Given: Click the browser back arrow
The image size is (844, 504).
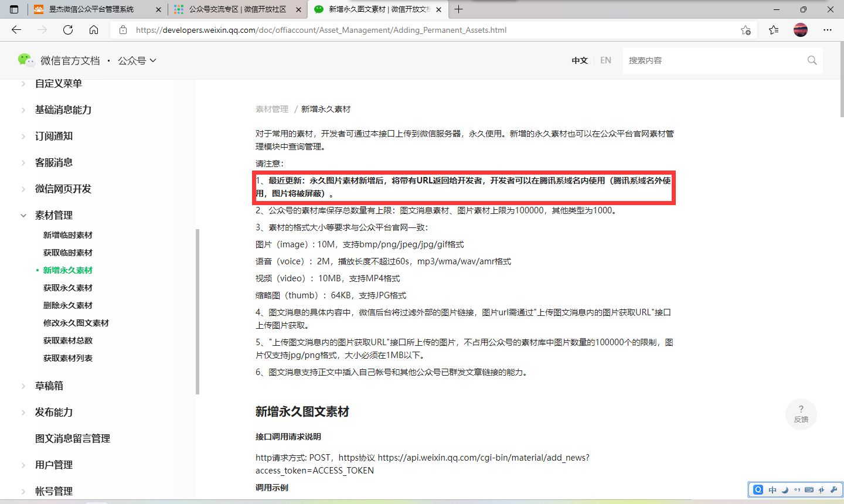Looking at the screenshot, I should tap(16, 30).
